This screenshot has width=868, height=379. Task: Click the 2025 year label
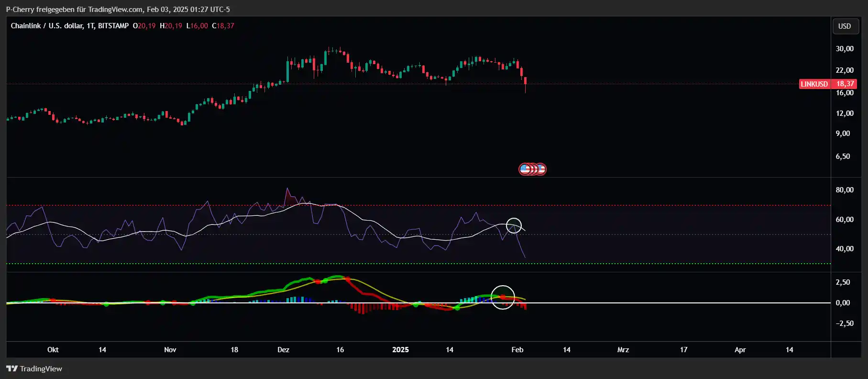click(x=401, y=350)
